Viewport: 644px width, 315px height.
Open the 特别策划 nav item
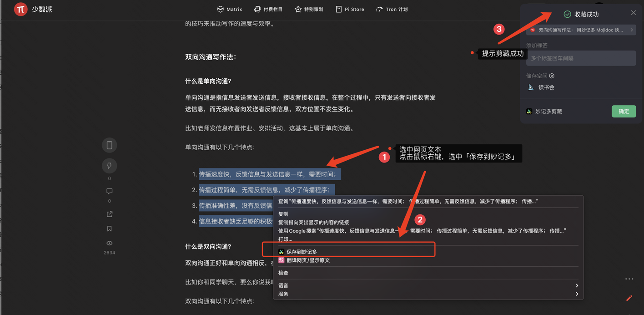point(309,9)
